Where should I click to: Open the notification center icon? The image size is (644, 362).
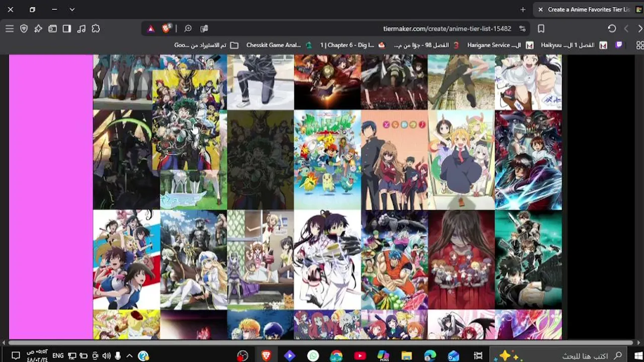pos(16,355)
